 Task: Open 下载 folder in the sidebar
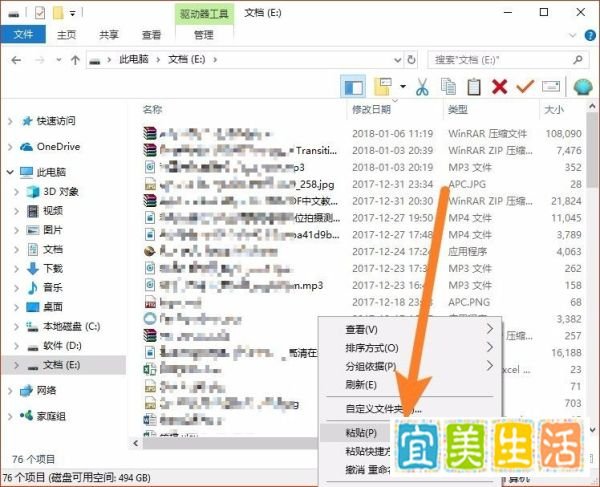click(x=53, y=268)
